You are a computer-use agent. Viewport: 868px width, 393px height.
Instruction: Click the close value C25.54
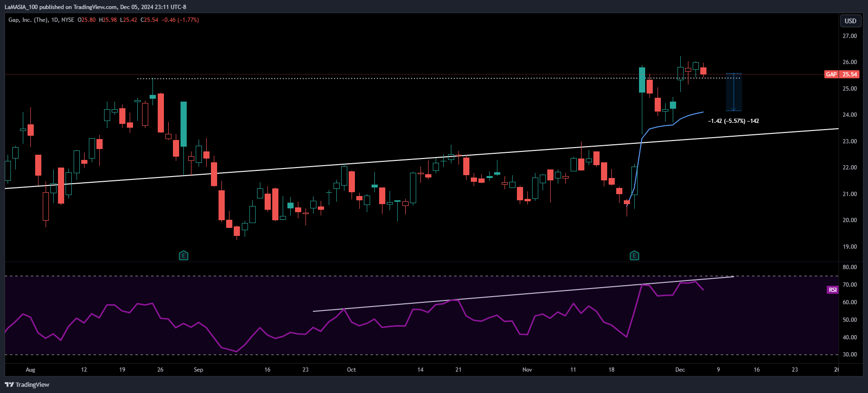tap(149, 20)
